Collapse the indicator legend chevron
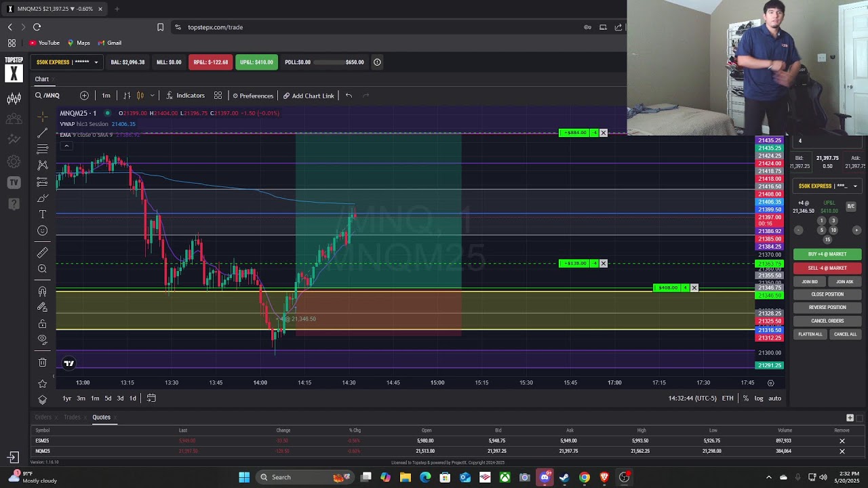The image size is (868, 488). [x=66, y=146]
